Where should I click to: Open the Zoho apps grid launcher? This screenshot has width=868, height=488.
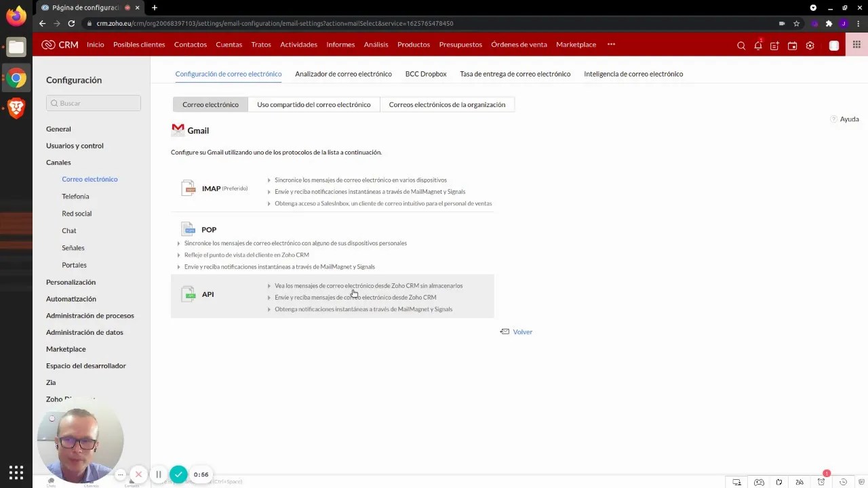point(856,45)
